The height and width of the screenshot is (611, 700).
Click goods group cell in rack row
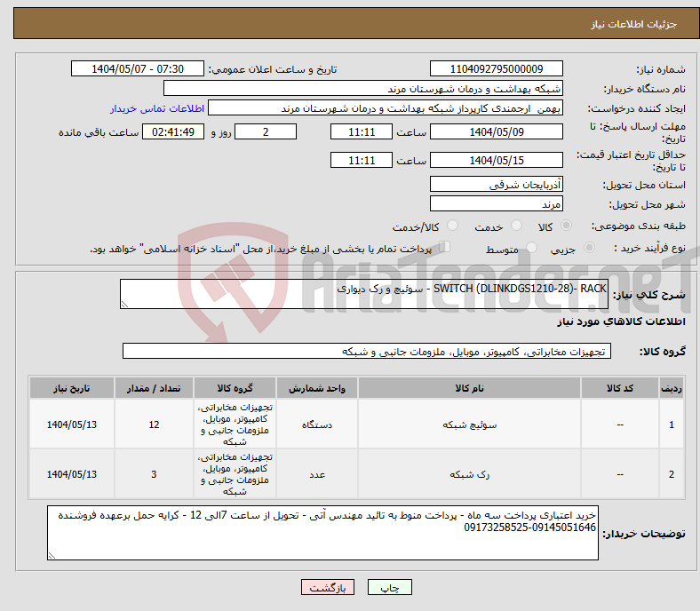(235, 474)
